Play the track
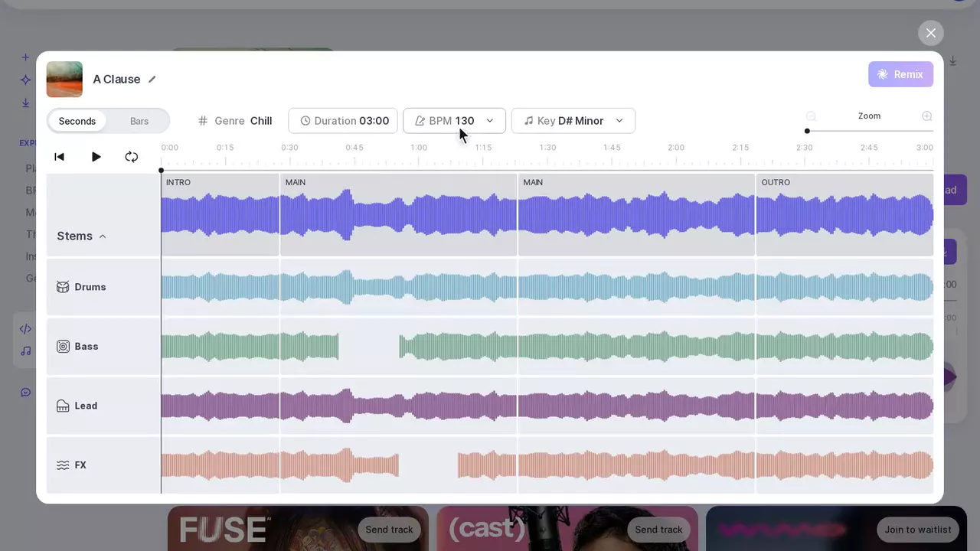Screen dimensions: 980x551 [96, 157]
